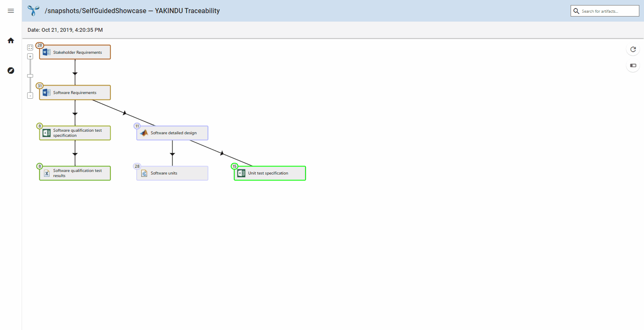This screenshot has width=644, height=330.
Task: Select Software qualification test results node
Action: coord(77,173)
